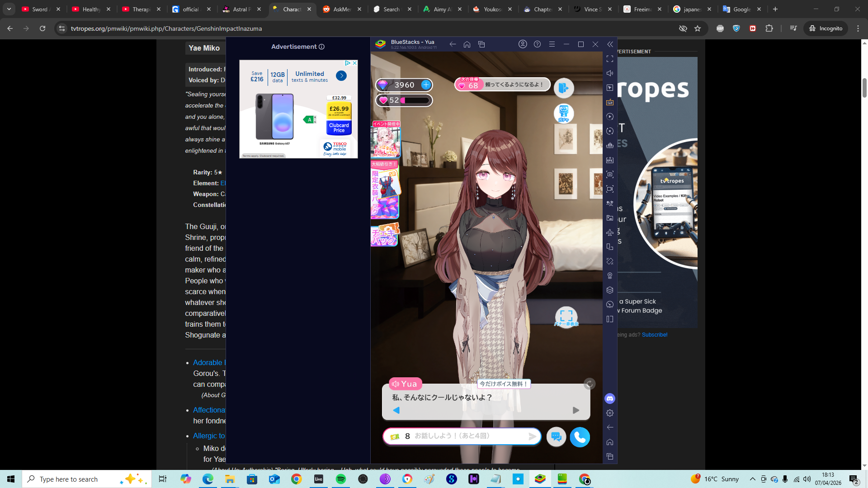Switch to the Sword browser tab
868x488 pixels.
[x=40, y=9]
